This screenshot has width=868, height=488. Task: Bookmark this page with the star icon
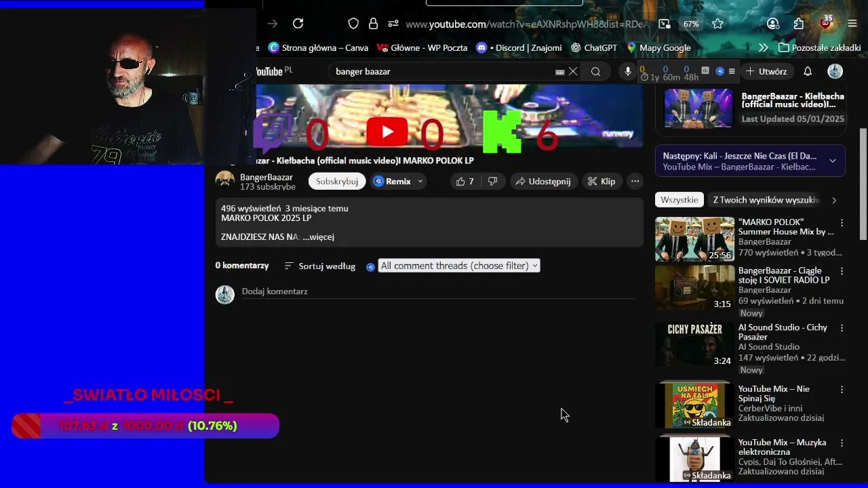(717, 24)
